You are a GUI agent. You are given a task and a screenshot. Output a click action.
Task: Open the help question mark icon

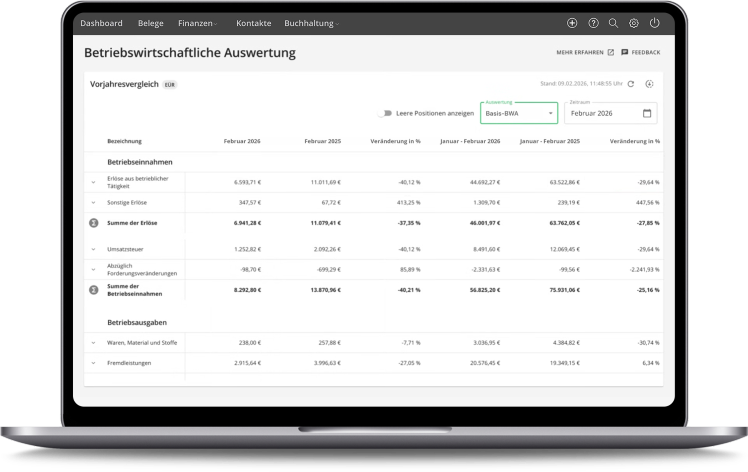pyautogui.click(x=593, y=23)
